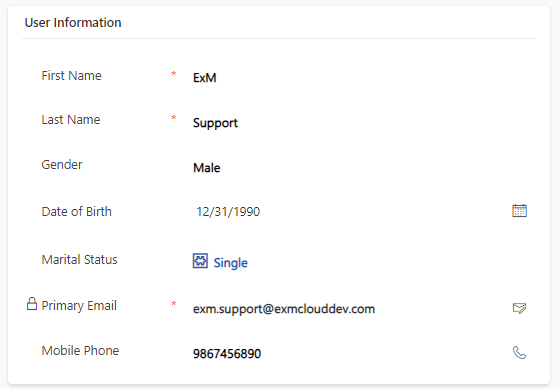
Task: Click the User Information section header
Action: 73,23
